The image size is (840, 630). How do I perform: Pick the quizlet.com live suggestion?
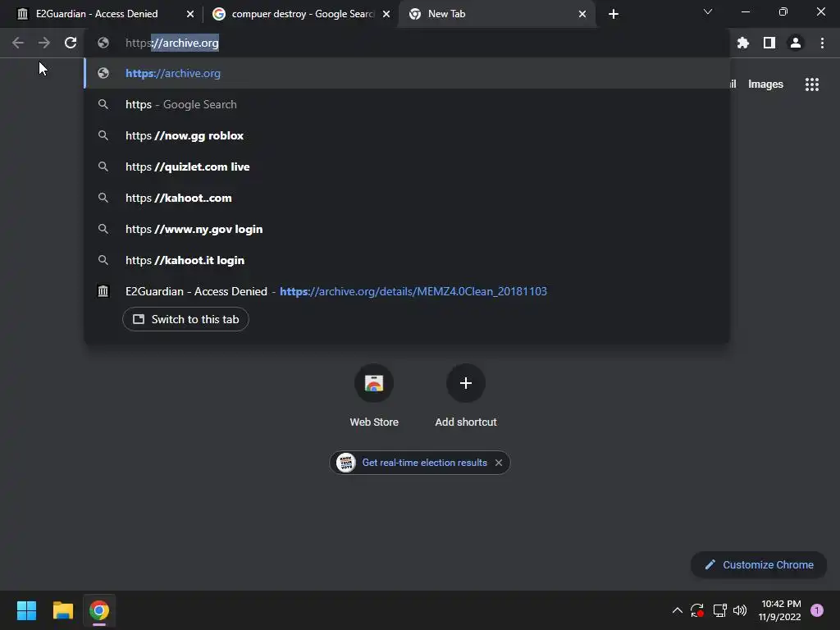(x=407, y=167)
